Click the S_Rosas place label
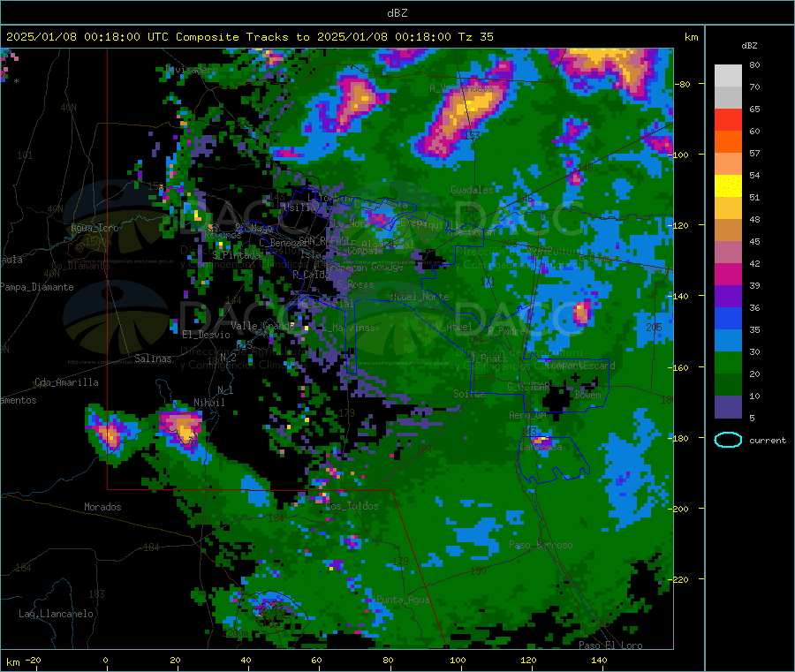Image resolution: width=795 pixels, height=672 pixels. coord(355,285)
